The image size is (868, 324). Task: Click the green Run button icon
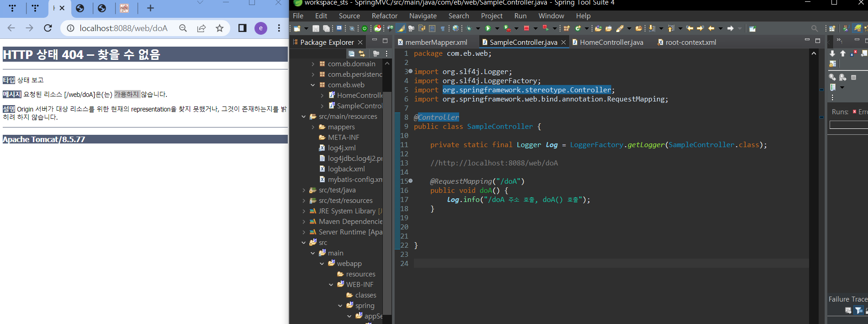coord(488,28)
